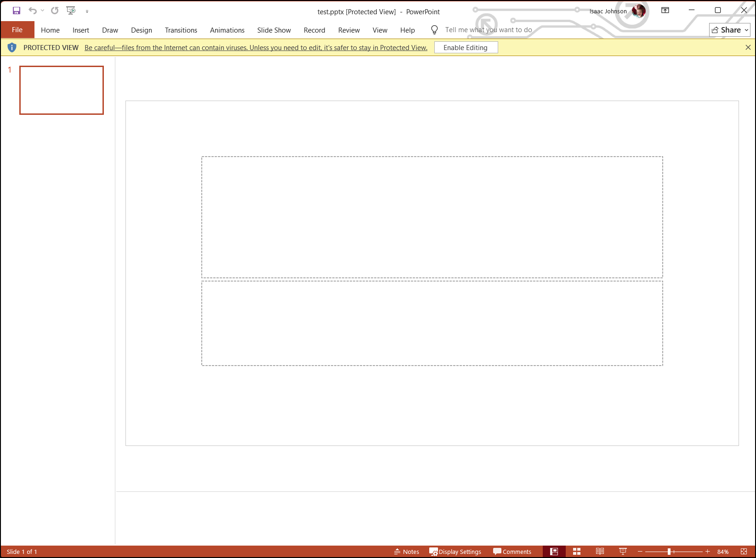Click the Protected View warning link
The height and width of the screenshot is (558, 756).
coord(256,48)
